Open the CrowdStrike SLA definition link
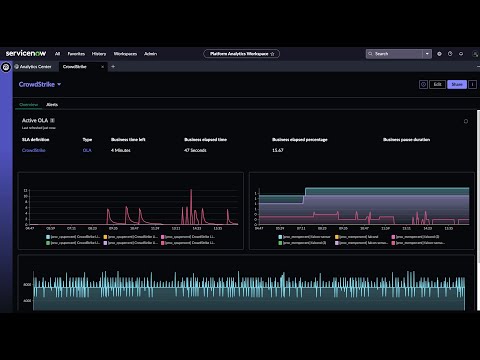The image size is (480, 360). tap(34, 150)
